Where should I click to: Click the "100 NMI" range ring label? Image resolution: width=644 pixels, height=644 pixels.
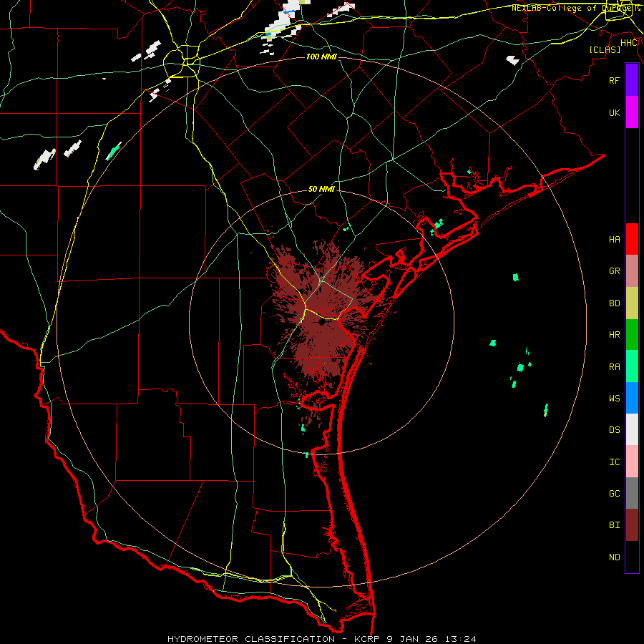(321, 57)
